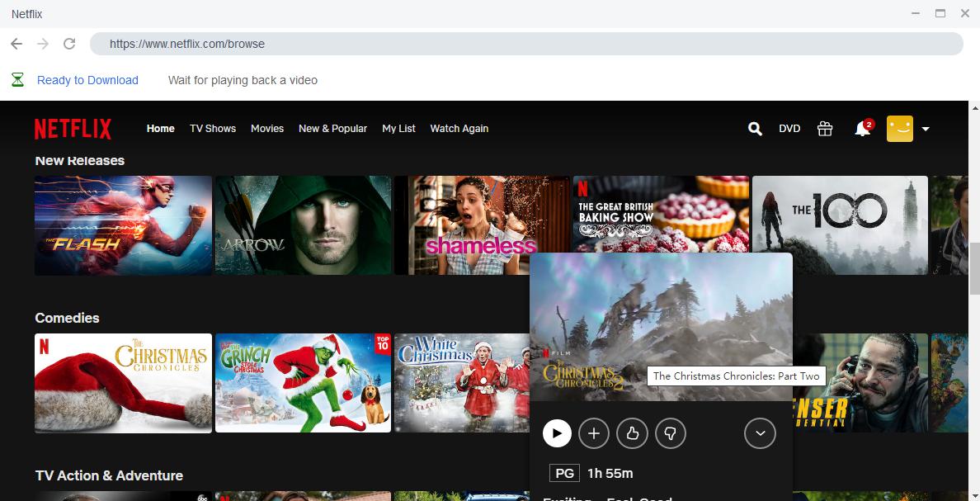Open My List
This screenshot has width=980, height=501.
(398, 128)
